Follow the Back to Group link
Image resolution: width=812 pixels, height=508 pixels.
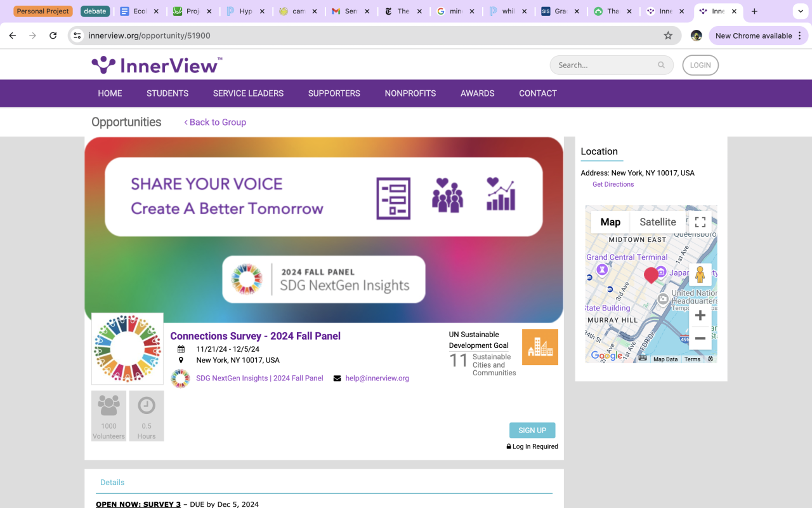point(215,122)
